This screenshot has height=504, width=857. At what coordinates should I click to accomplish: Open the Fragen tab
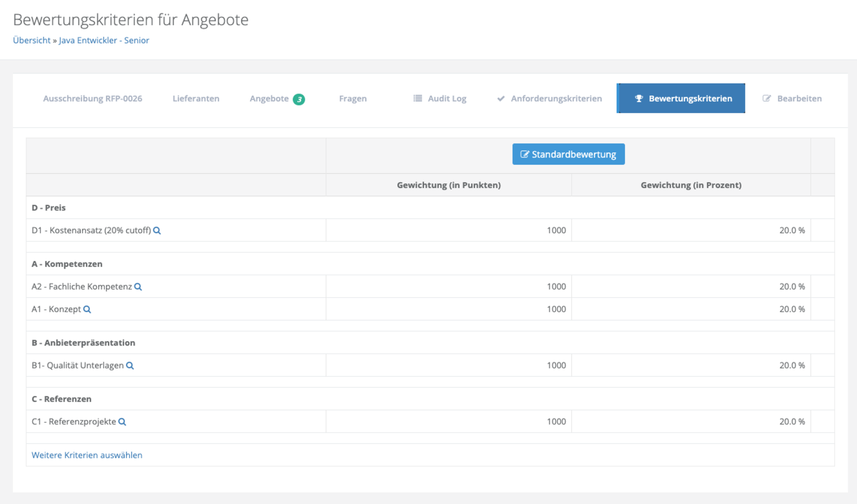[x=353, y=99]
